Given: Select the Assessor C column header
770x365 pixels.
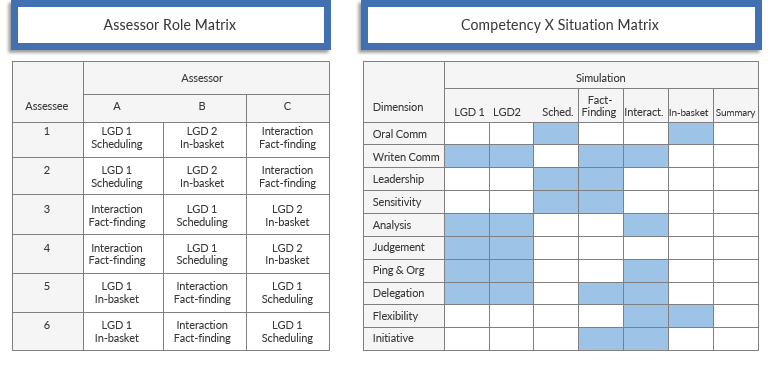Looking at the screenshot, I should [x=288, y=108].
